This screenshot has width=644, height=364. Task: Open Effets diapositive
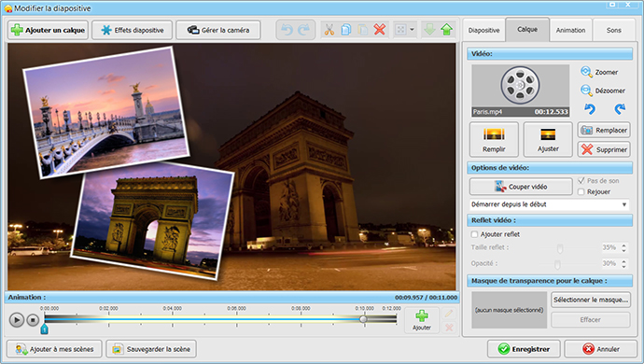(132, 30)
